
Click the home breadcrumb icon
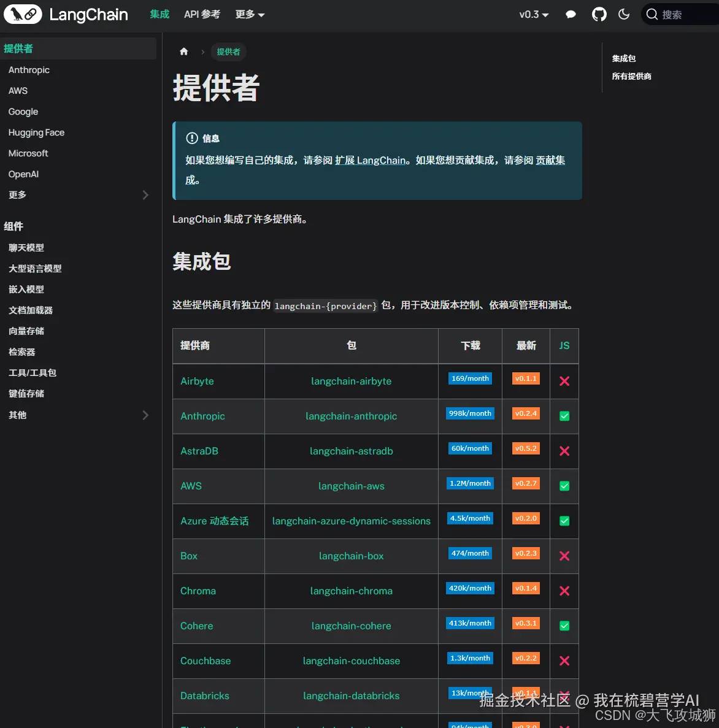tap(184, 52)
